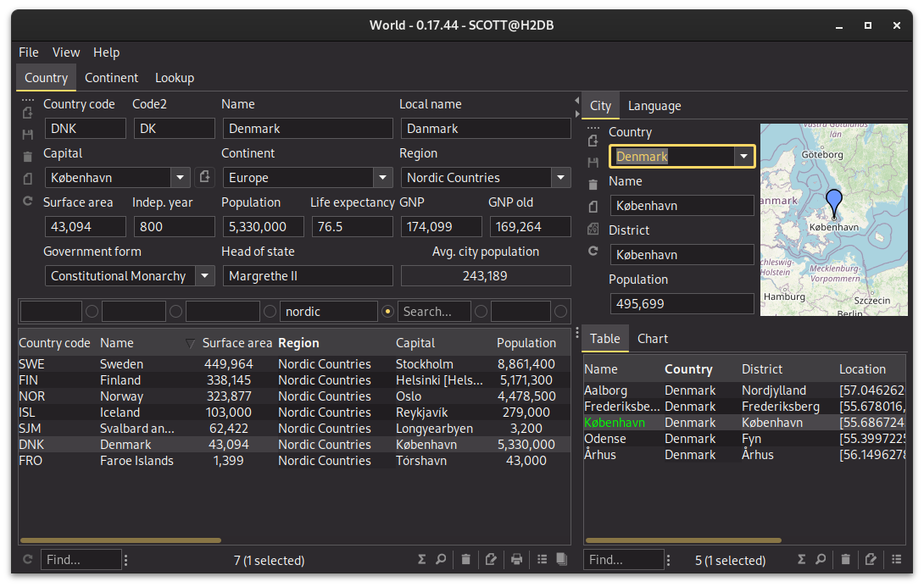Click the refresh icon in the country form toolbar
The image size is (924, 587).
[27, 201]
